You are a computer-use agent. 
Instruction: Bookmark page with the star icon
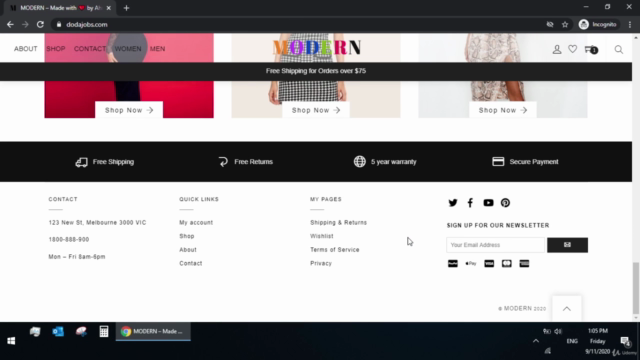565,24
